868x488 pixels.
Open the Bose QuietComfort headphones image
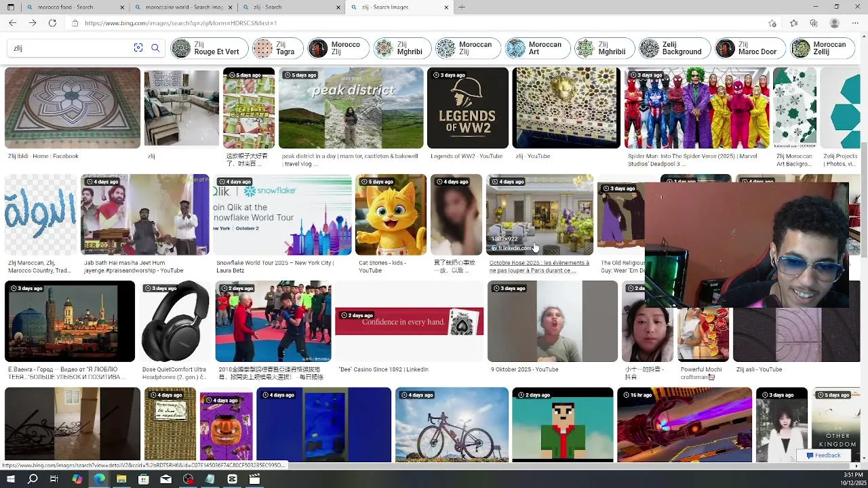[x=175, y=321]
